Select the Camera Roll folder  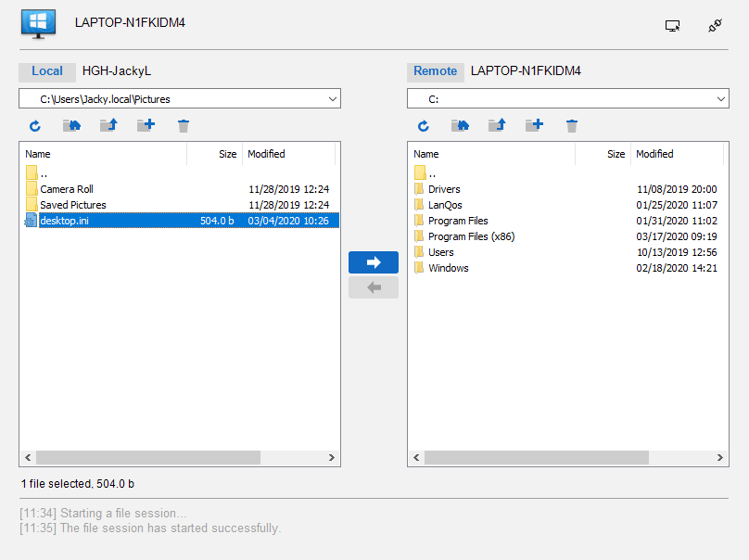click(x=180, y=189)
